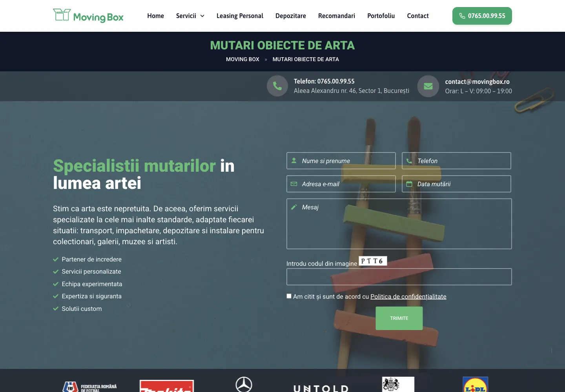Click the CAPTCHA code input field
Screen dimensions: 565x392
399,277
